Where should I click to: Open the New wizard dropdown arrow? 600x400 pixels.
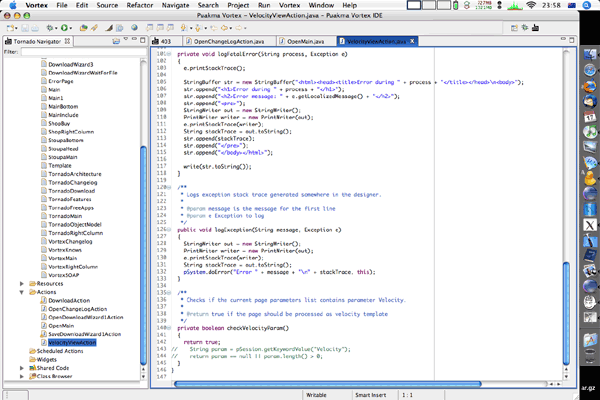click(16, 28)
